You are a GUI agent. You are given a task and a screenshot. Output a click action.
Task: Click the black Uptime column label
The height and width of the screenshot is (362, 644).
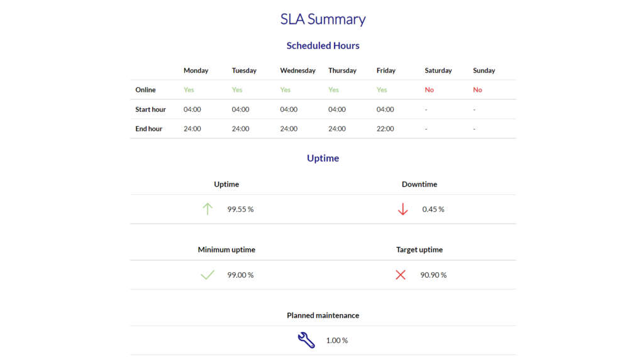pos(226,184)
